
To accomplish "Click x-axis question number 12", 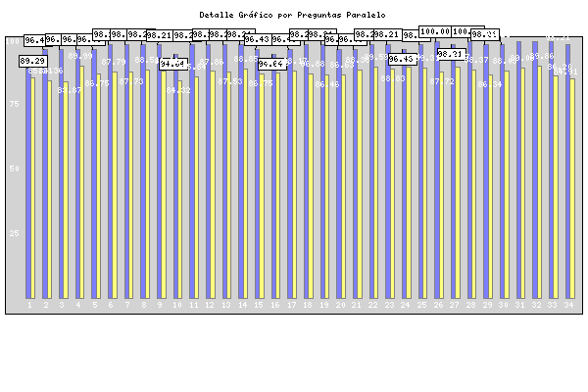I will click(210, 305).
